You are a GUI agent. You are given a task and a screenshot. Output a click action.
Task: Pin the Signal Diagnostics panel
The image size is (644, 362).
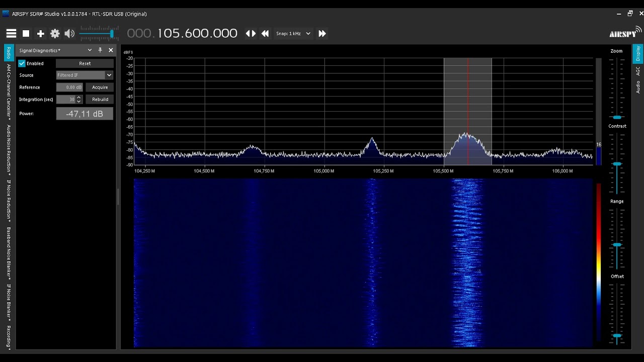(100, 50)
